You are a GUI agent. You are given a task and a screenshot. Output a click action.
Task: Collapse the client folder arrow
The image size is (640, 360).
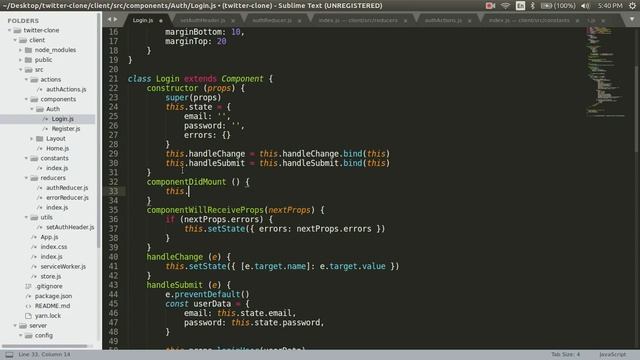click(15, 40)
